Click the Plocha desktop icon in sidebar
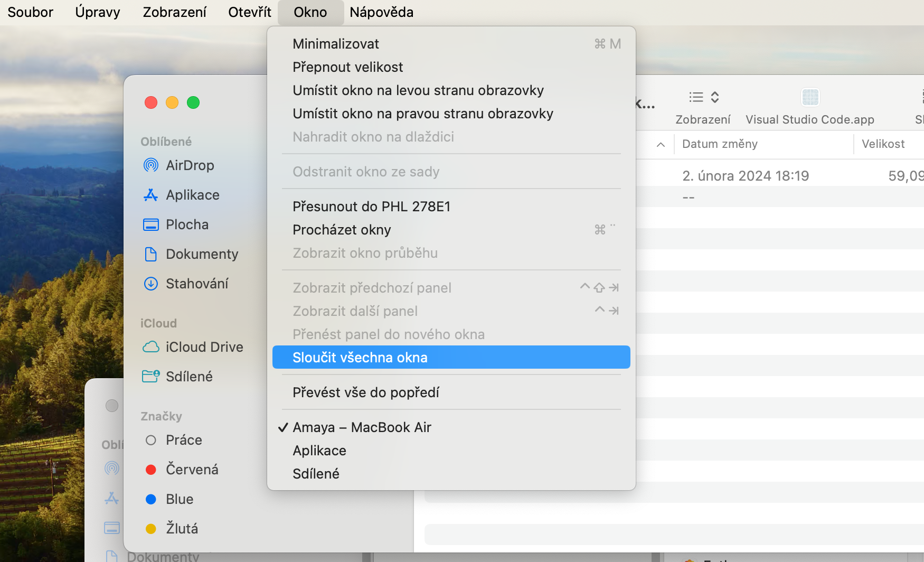The width and height of the screenshot is (924, 562). coord(151,224)
